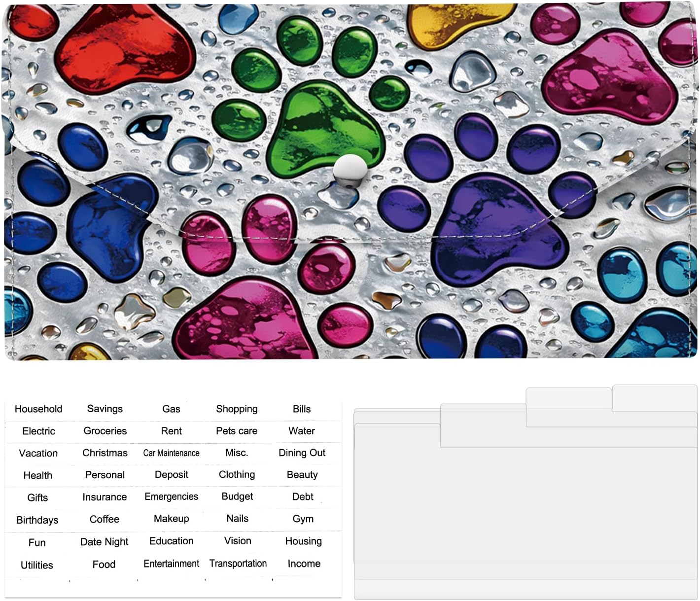The image size is (700, 601).
Task: Click the 'Gas' label
Action: pos(171,409)
